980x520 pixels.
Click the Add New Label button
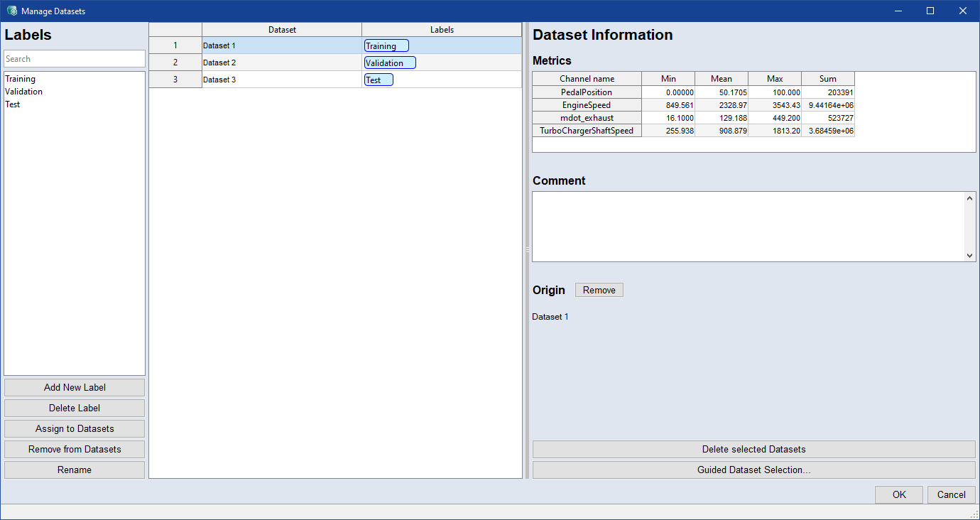(75, 387)
